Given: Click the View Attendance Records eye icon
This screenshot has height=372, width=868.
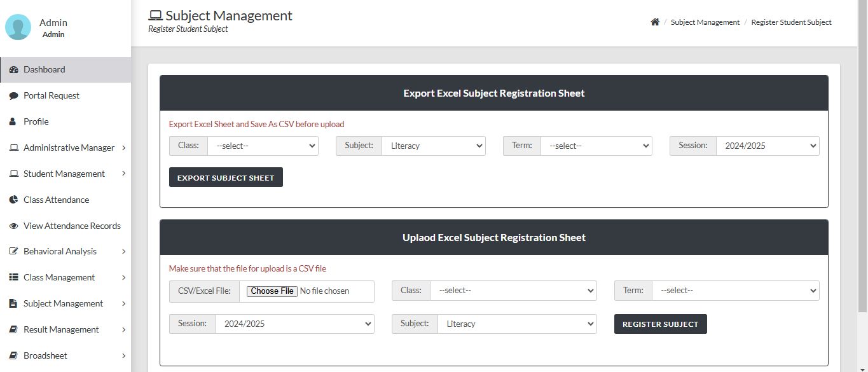Looking at the screenshot, I should coord(13,226).
